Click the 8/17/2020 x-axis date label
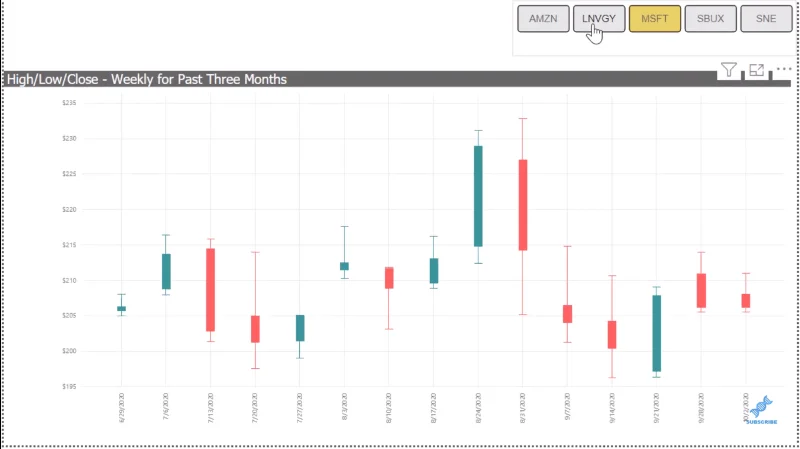800x449 pixels. [434, 408]
